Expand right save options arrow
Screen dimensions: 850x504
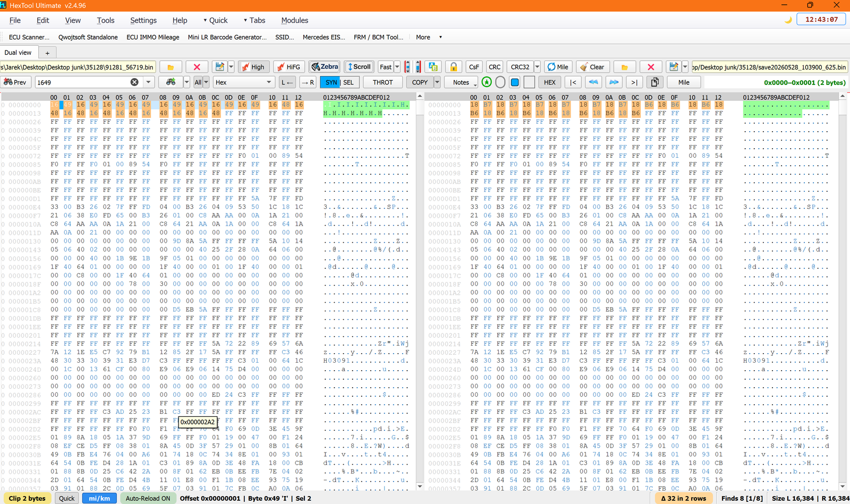pos(685,67)
